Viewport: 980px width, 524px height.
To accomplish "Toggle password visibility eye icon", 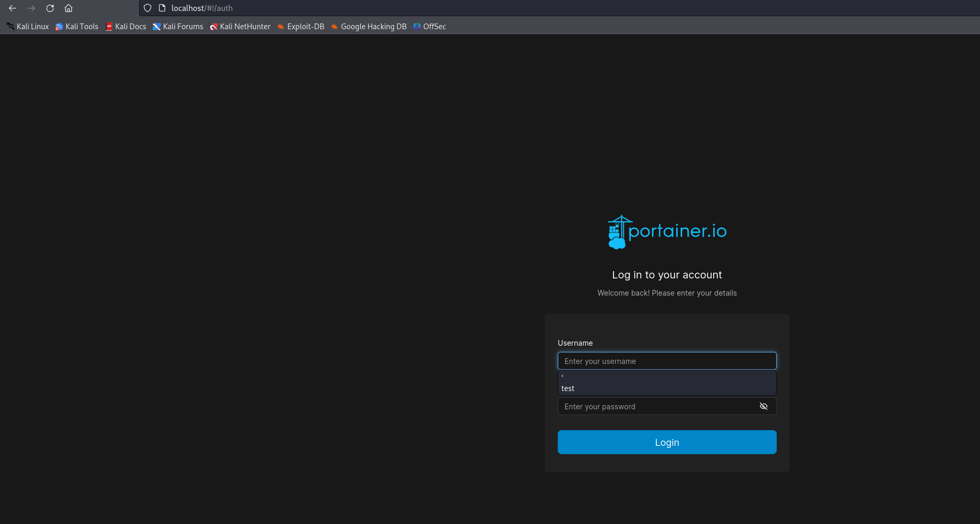I will pos(764,406).
